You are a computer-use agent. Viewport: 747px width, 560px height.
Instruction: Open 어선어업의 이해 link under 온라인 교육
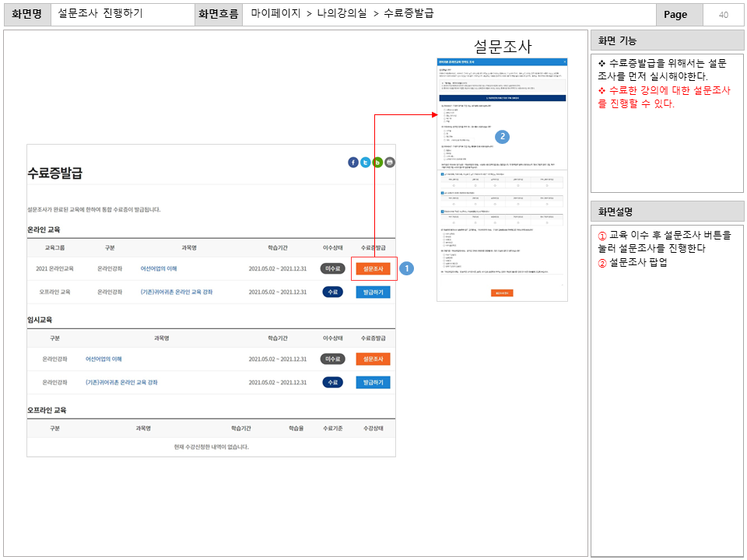tap(159, 268)
